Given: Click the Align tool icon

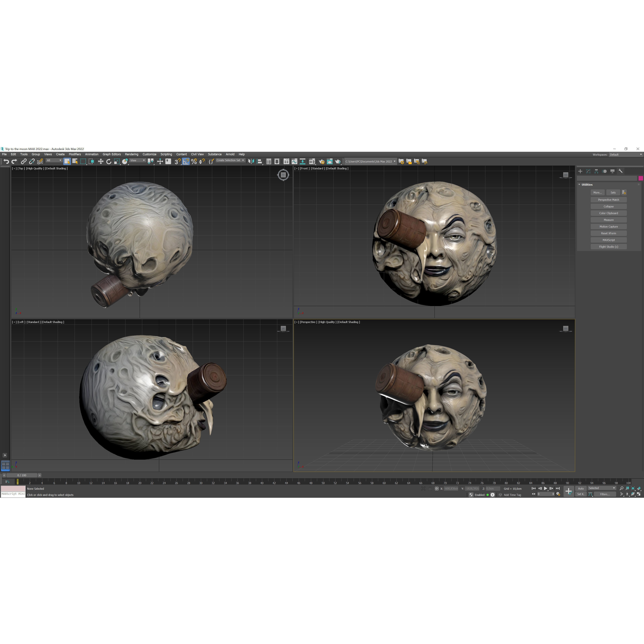Looking at the screenshot, I should point(259,162).
